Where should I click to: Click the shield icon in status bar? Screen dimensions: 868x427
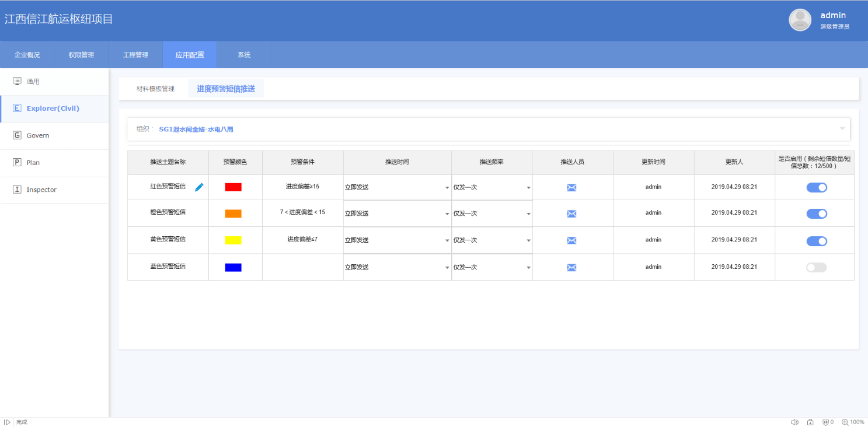pyautogui.click(x=825, y=422)
